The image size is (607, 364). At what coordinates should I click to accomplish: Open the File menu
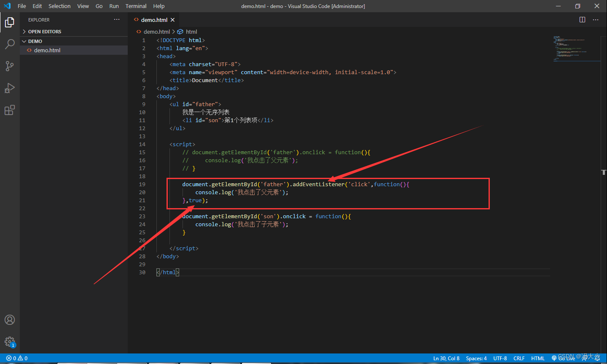click(x=22, y=6)
